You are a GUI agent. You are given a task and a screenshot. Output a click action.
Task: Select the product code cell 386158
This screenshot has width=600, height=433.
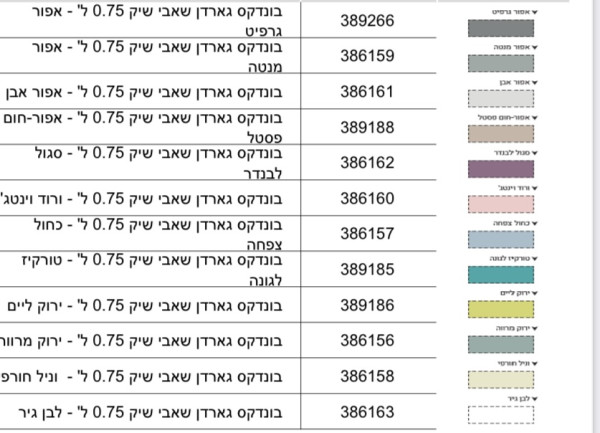[368, 376]
